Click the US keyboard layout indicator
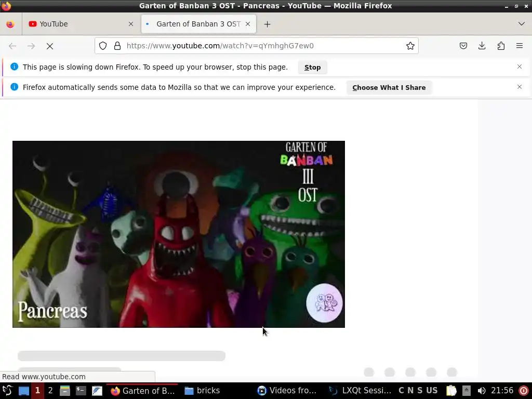Screen dimensions: 532x399 (432, 391)
